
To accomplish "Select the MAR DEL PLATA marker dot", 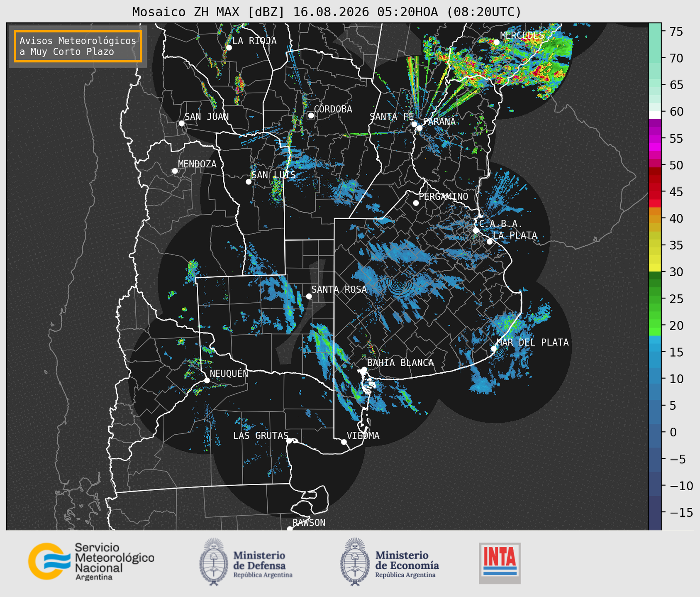I will pos(494,348).
